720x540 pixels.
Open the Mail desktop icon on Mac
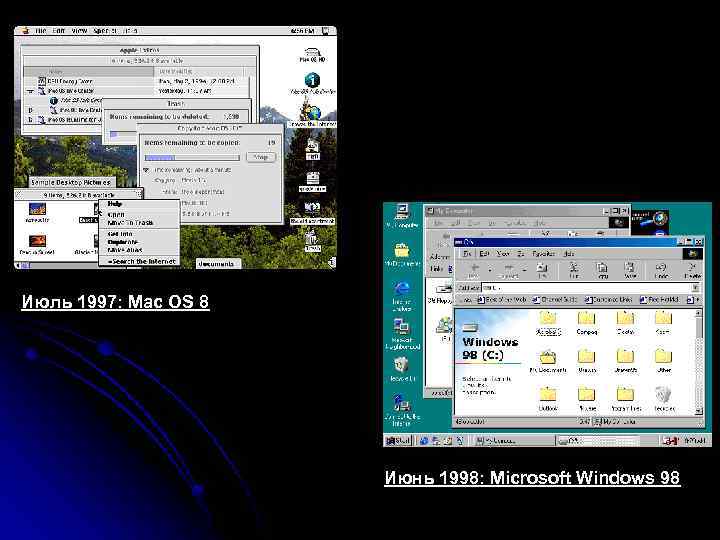[313, 149]
